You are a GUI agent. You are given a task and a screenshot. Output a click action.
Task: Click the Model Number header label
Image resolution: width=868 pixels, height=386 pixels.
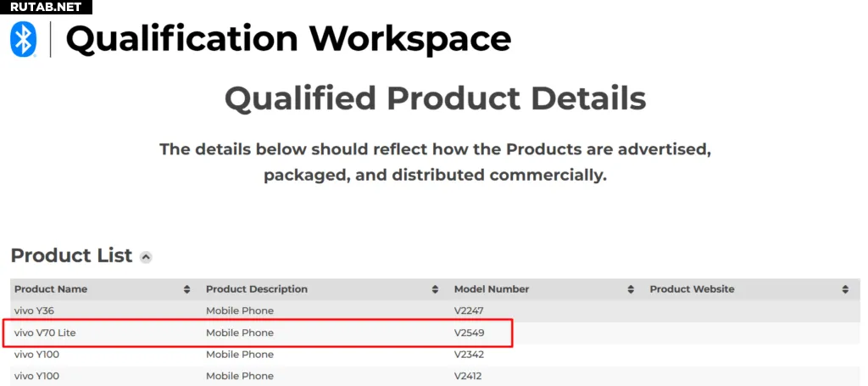[x=492, y=289]
